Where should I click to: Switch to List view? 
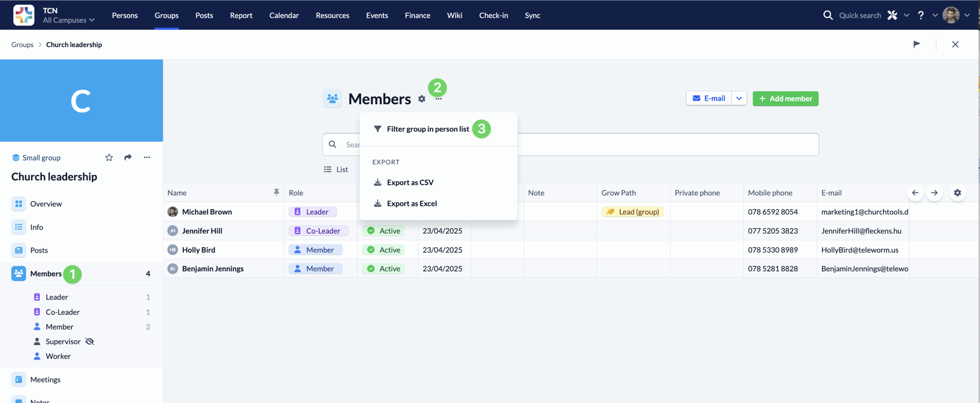click(336, 169)
